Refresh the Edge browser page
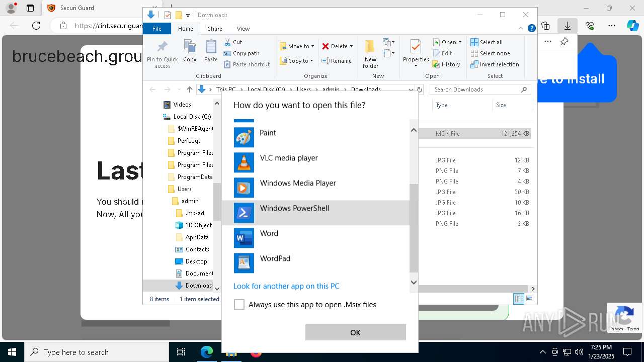 click(x=36, y=26)
